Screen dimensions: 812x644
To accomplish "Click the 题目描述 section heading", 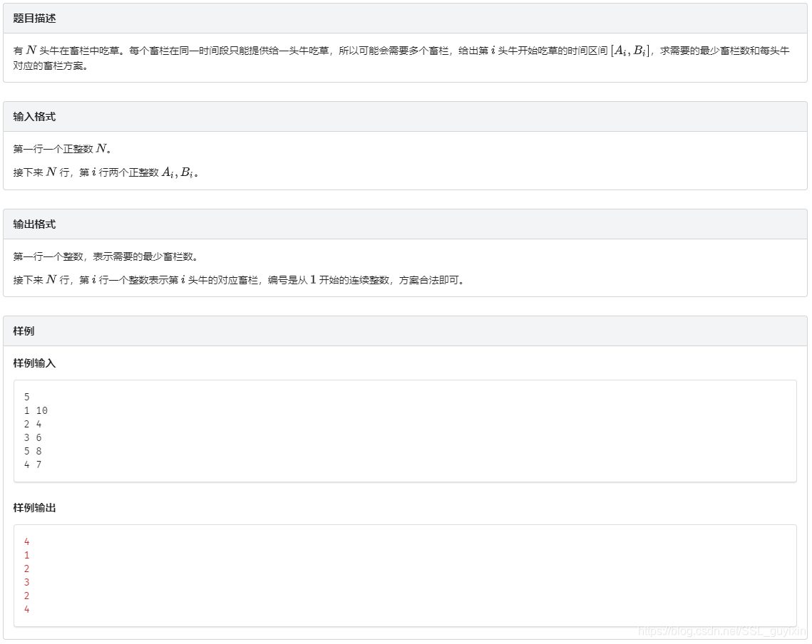I will tap(34, 18).
